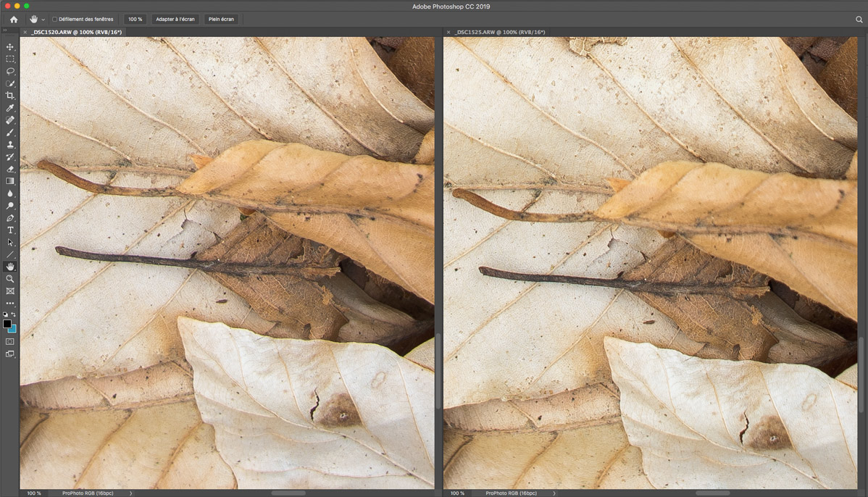Toggle Quick Mask mode icon

coord(10,341)
